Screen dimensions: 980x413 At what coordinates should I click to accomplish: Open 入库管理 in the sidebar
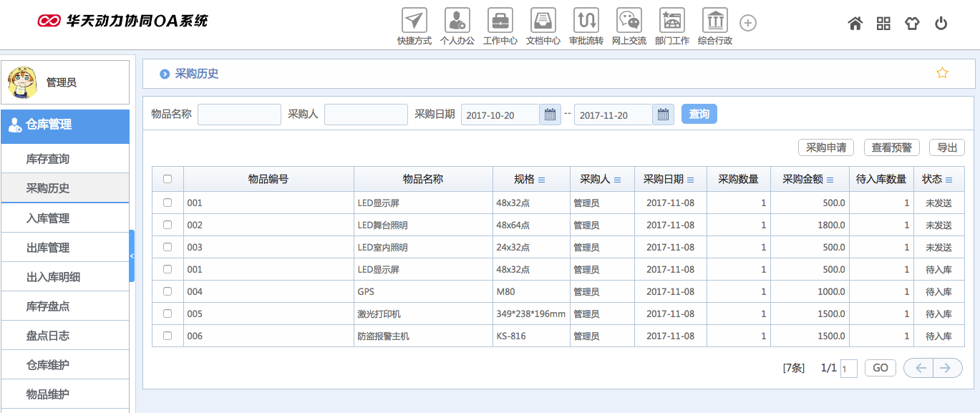pos(48,218)
